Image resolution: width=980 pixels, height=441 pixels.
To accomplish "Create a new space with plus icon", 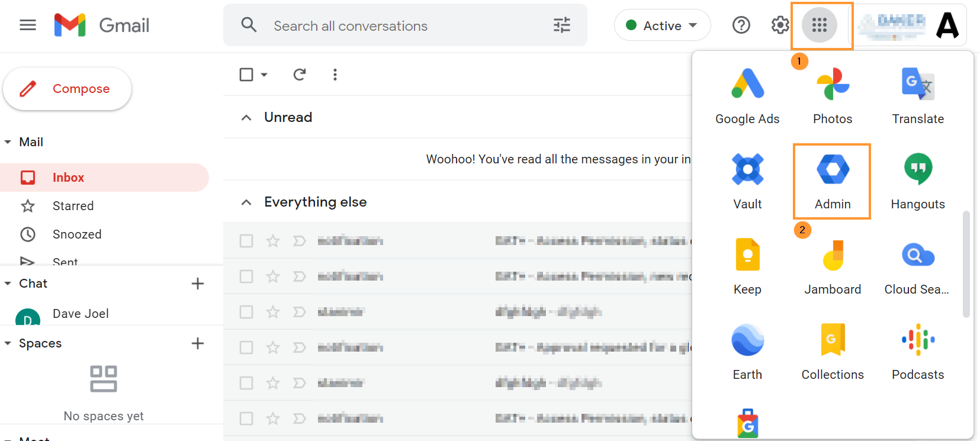I will click(198, 343).
